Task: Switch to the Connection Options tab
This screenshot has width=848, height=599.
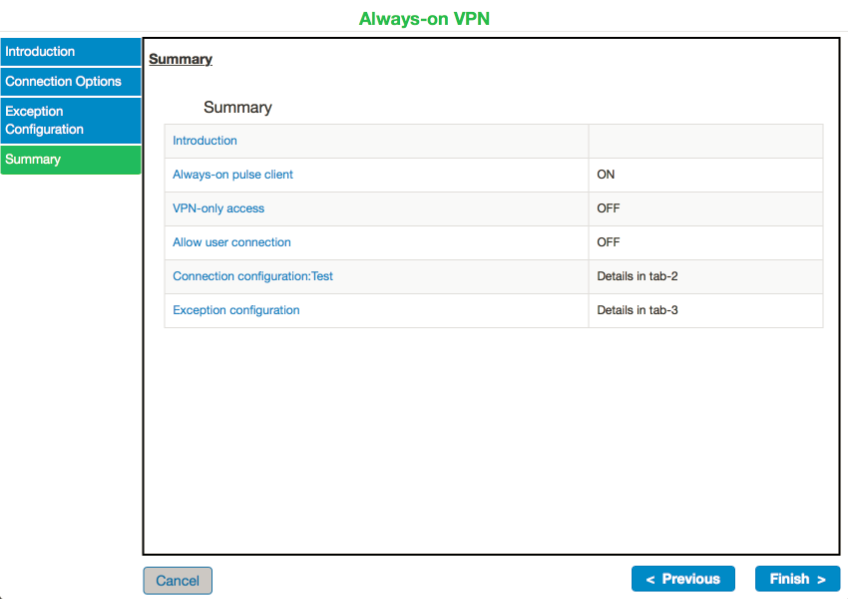Action: pos(70,82)
